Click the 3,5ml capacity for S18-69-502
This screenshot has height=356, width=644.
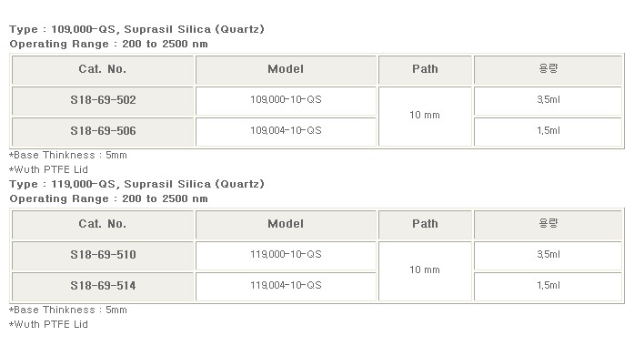click(548, 101)
